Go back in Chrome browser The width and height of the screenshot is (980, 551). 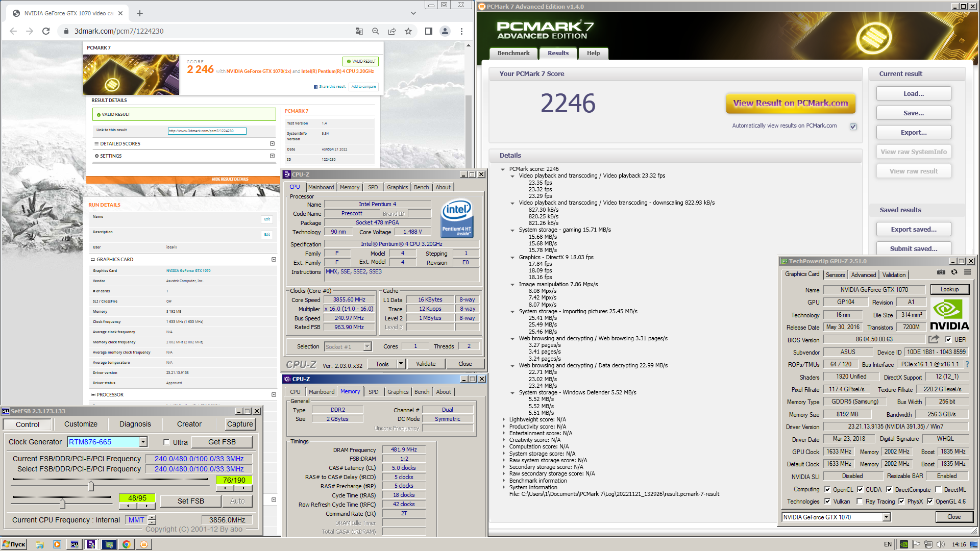pos(13,31)
